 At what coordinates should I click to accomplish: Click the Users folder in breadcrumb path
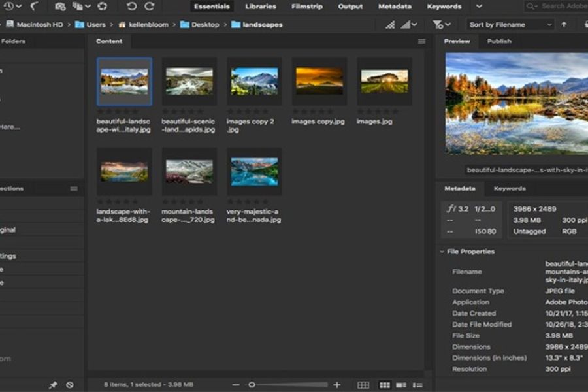click(x=95, y=25)
